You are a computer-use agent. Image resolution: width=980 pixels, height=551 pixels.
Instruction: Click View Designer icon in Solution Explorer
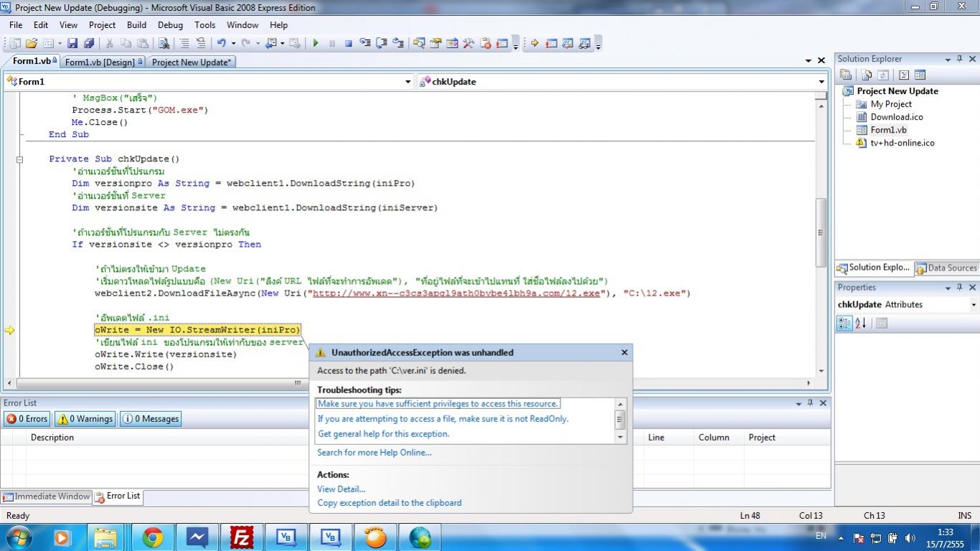point(920,75)
